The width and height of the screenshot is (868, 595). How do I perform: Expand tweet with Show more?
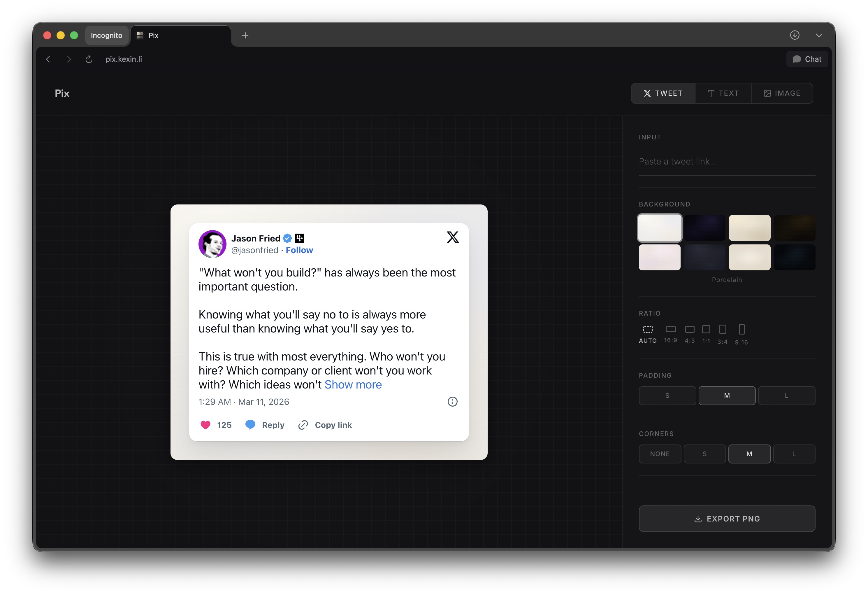coord(353,385)
